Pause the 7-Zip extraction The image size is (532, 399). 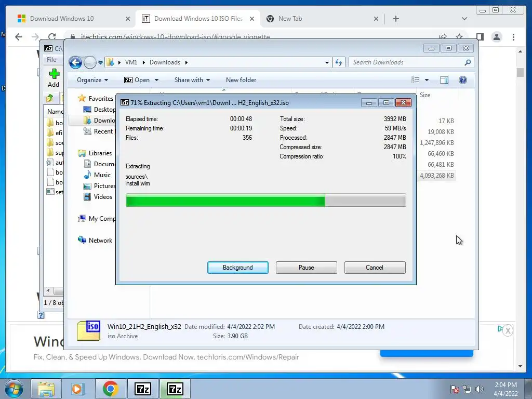pyautogui.click(x=307, y=268)
